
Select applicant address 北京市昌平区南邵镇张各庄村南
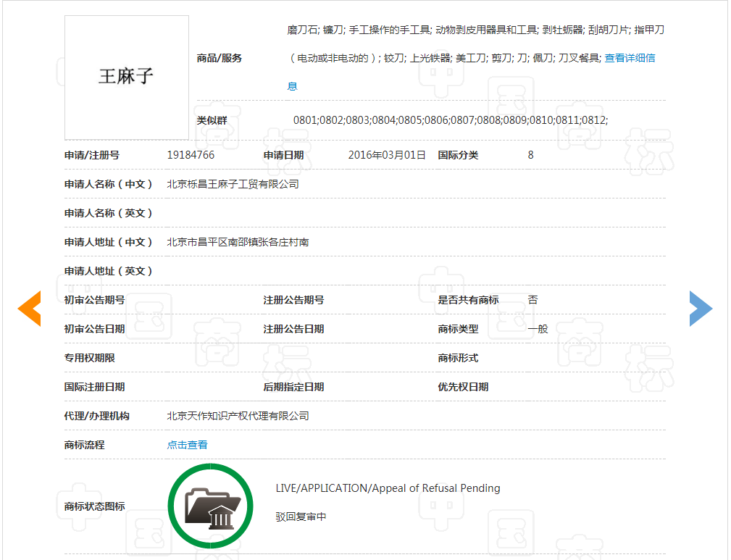tap(238, 242)
